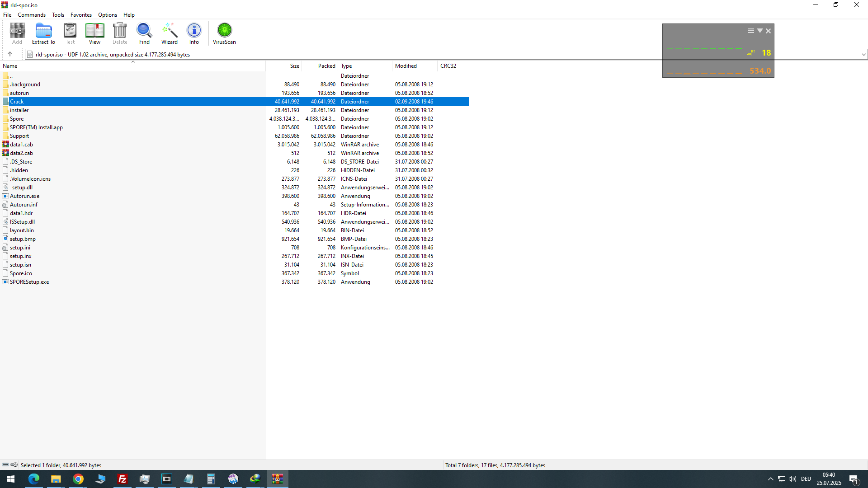Click DEU language indicator in taskbar
Image resolution: width=868 pixels, height=488 pixels.
[806, 479]
